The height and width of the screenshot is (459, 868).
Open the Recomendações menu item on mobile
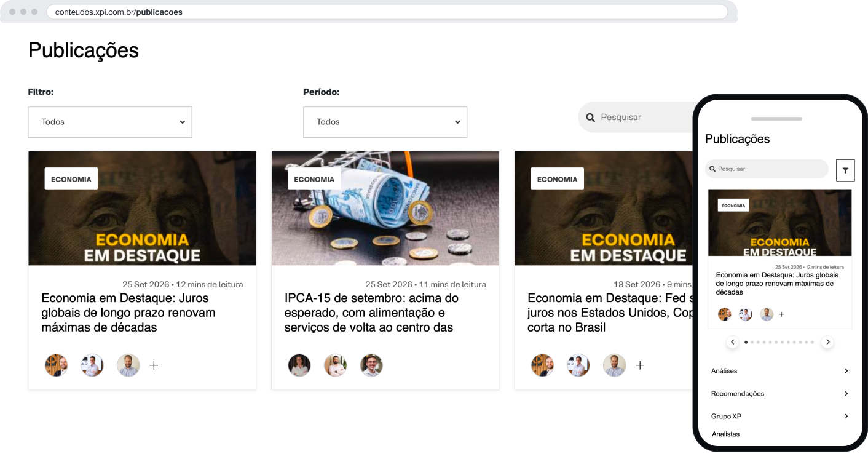tap(779, 394)
